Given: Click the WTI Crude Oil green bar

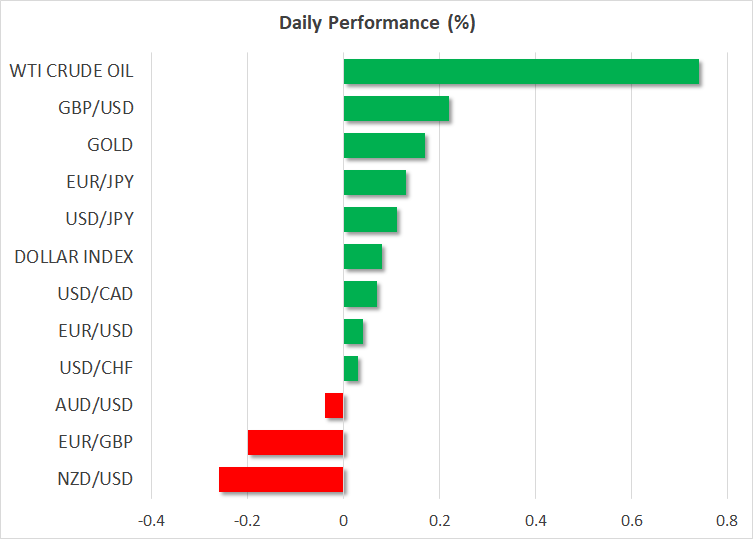Looking at the screenshot, I should tap(521, 72).
